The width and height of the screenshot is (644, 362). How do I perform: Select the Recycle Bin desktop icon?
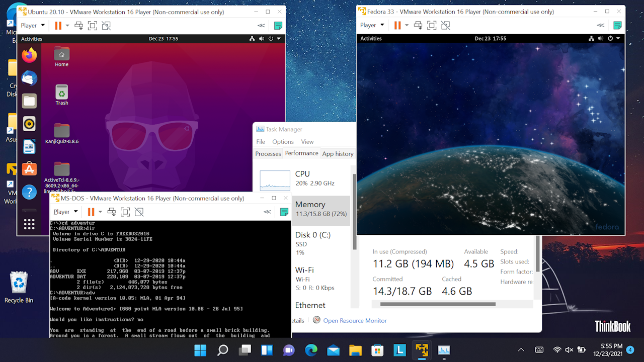click(19, 287)
